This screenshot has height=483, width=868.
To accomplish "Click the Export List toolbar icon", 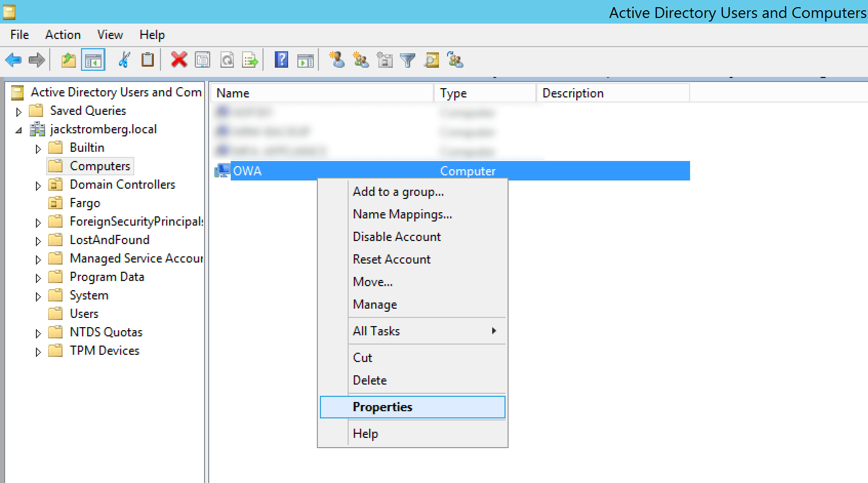I will (250, 60).
